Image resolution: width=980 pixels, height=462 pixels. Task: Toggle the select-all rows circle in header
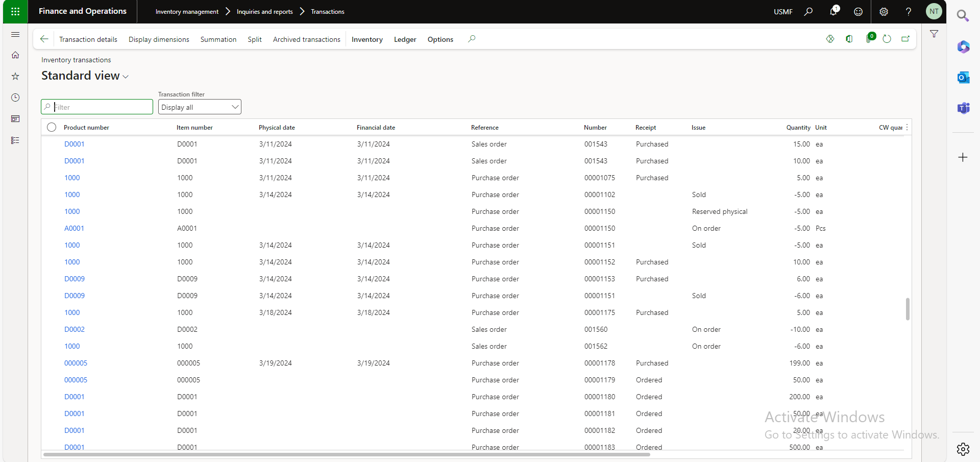coord(52,127)
